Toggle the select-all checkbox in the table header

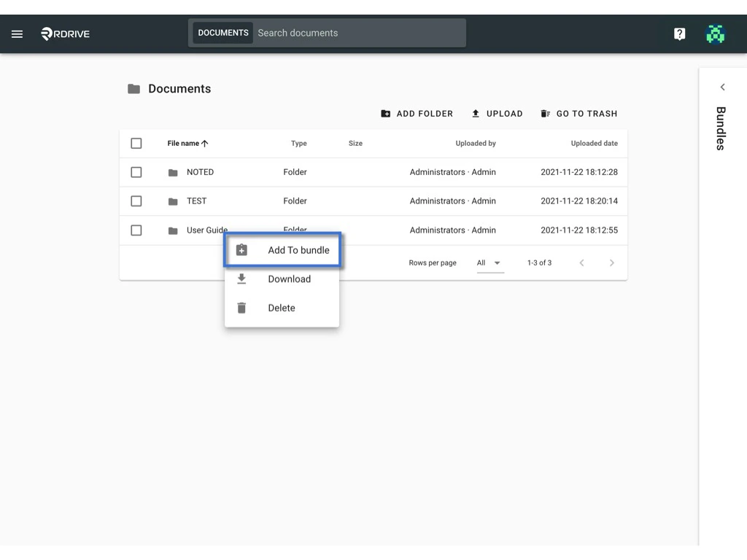tap(136, 143)
